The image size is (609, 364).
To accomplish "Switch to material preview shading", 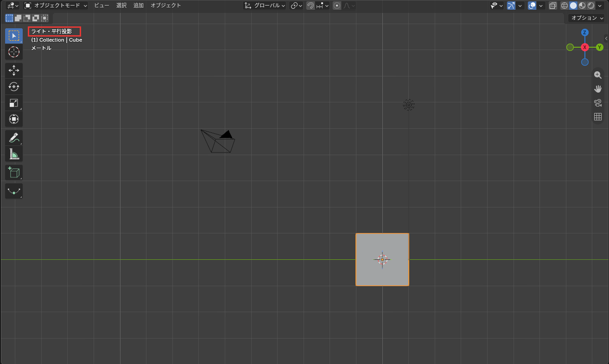I will click(x=582, y=6).
